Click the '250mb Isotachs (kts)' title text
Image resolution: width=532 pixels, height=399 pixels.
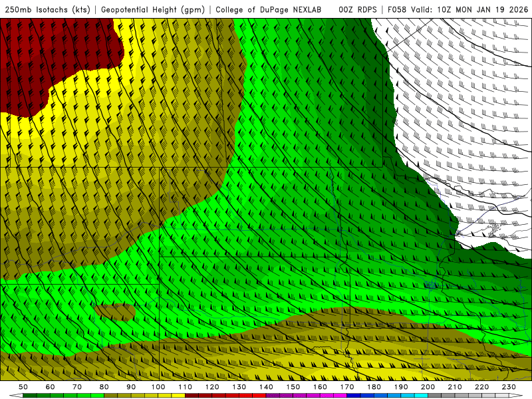click(x=48, y=10)
